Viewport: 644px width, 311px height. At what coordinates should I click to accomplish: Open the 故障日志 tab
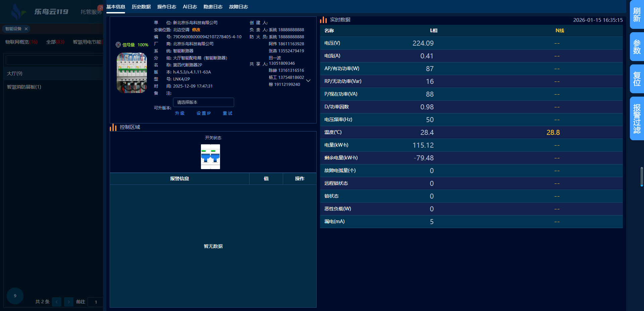pyautogui.click(x=238, y=7)
